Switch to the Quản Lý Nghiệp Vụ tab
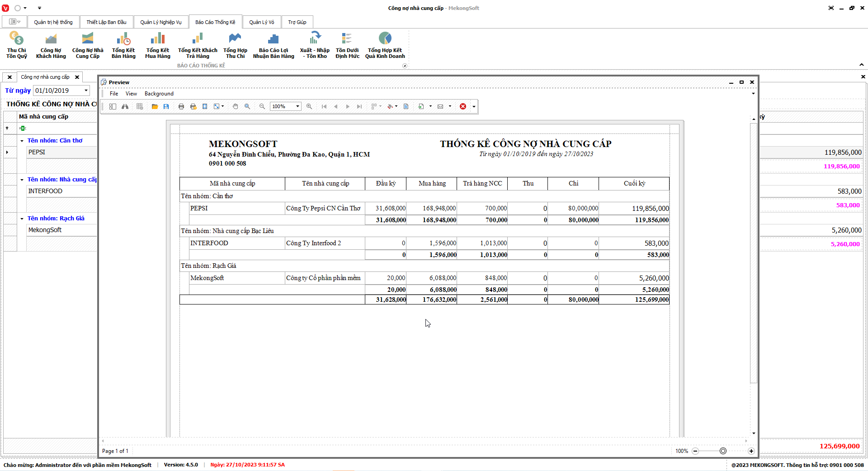This screenshot has height=471, width=868. [160, 22]
